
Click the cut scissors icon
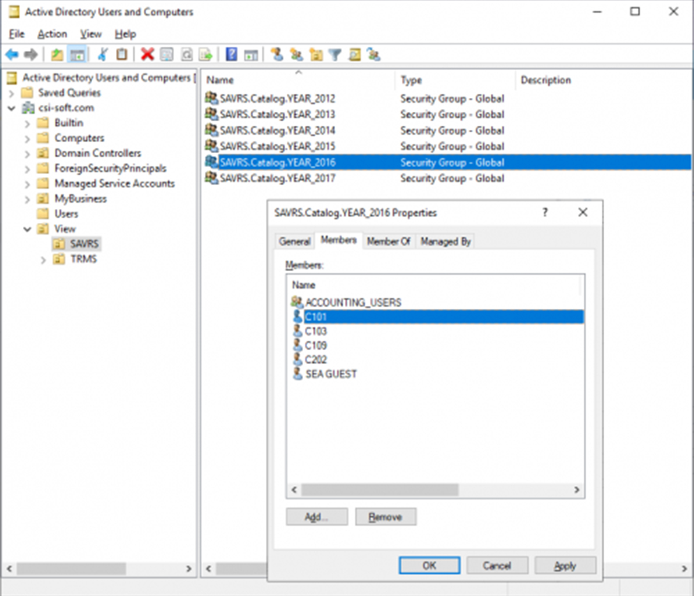coord(104,55)
